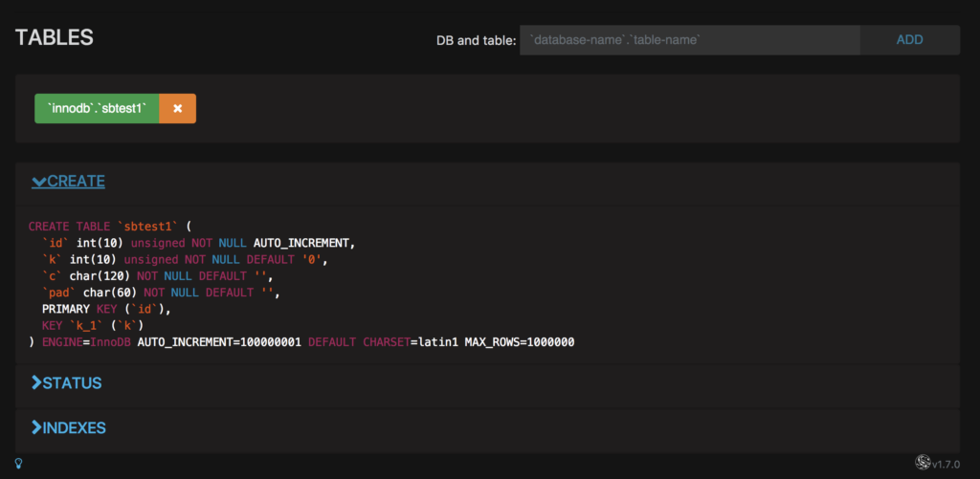Expand the STATUS section
Image resolution: width=980 pixels, height=479 pixels.
coord(66,383)
